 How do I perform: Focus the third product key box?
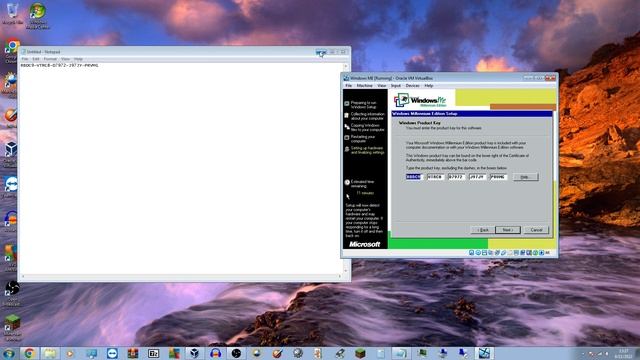[x=456, y=177]
